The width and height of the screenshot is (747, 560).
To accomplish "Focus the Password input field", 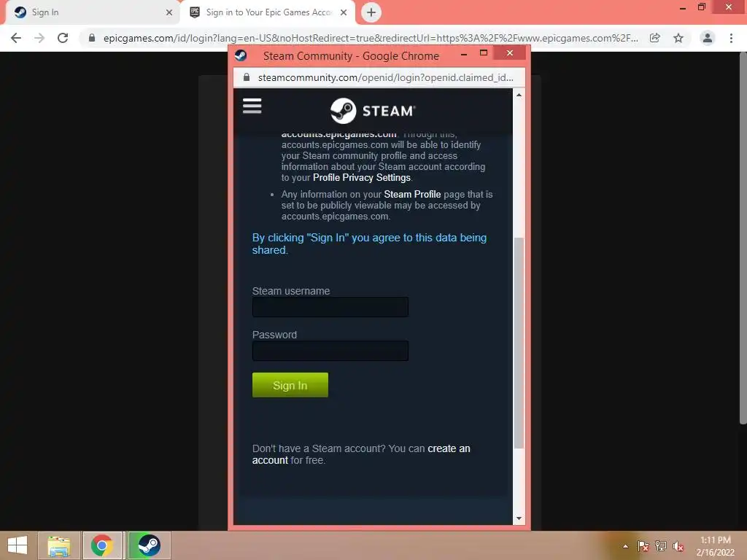I will (x=330, y=351).
